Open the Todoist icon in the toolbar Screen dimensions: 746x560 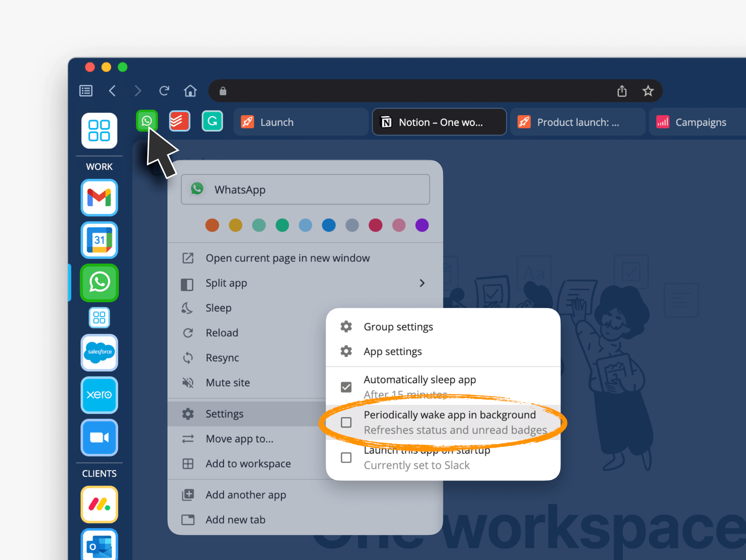(179, 122)
